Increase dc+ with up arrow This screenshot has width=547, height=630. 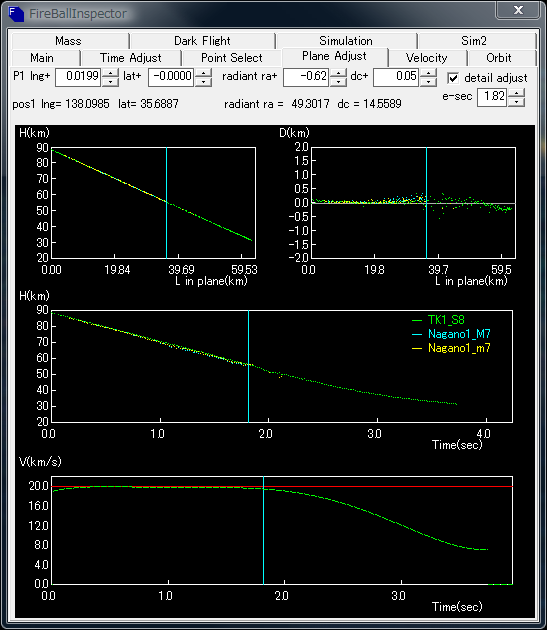pos(428,73)
